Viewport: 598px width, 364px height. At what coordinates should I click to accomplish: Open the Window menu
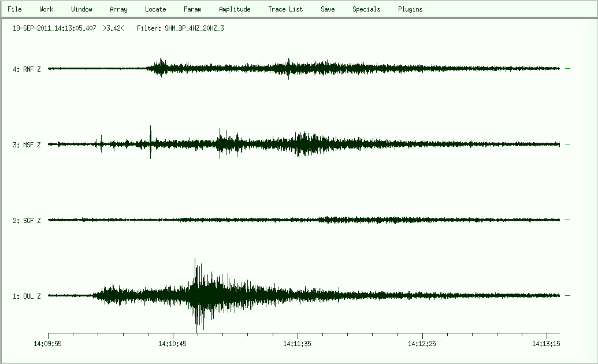(x=81, y=9)
